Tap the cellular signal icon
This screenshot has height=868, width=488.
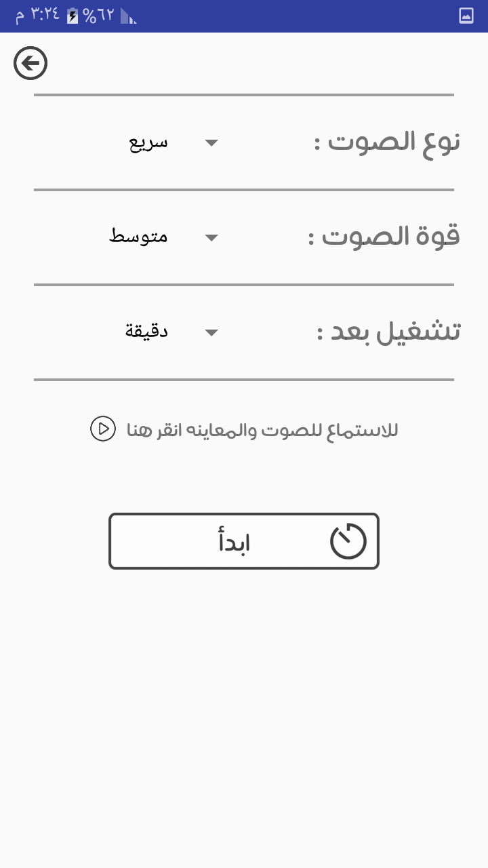128,16
